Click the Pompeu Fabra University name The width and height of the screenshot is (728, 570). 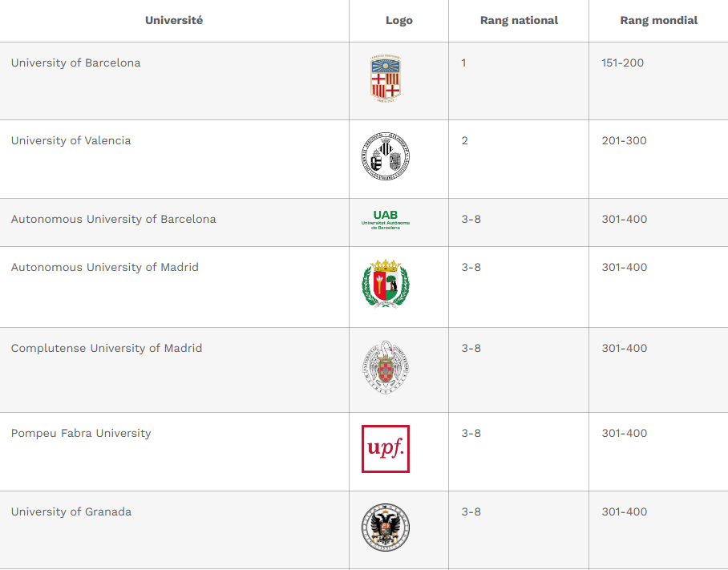pyautogui.click(x=81, y=434)
